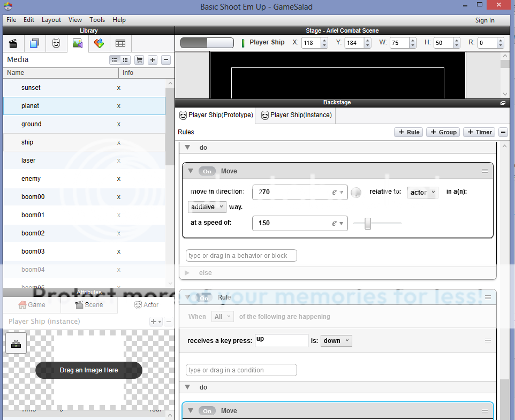
Task: Toggle the first Move behavior On switch
Action: click(207, 171)
